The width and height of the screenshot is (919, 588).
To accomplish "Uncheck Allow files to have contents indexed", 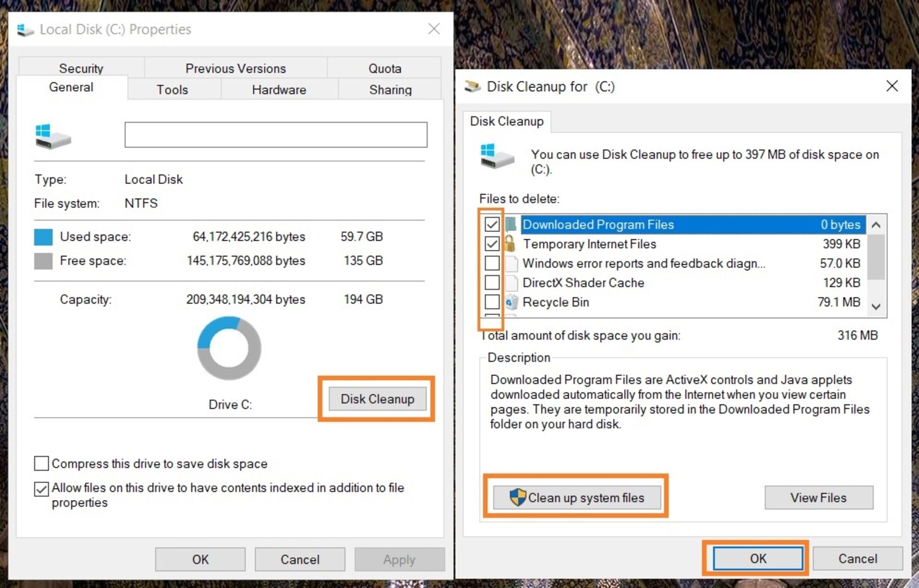I will (41, 488).
